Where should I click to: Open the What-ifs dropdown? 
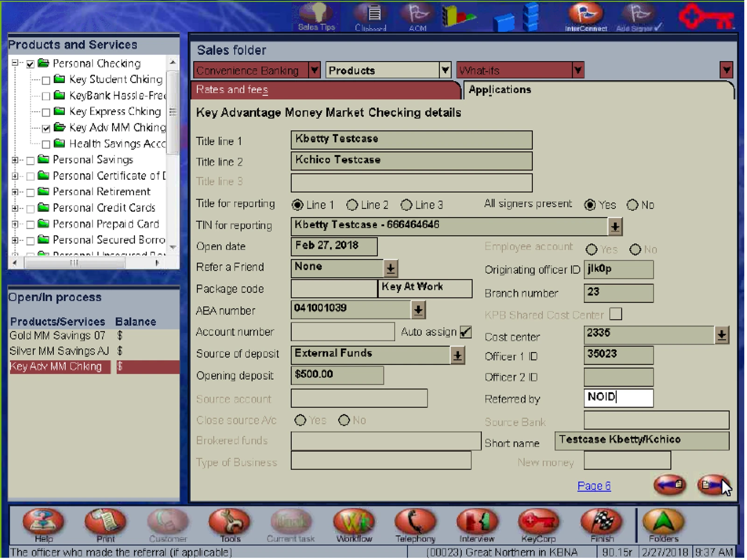pos(578,71)
